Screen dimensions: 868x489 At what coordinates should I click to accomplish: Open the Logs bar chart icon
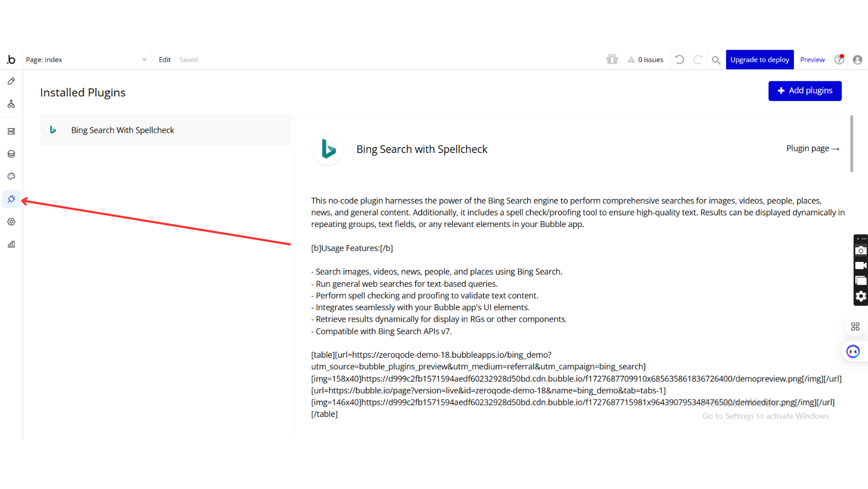[11, 244]
